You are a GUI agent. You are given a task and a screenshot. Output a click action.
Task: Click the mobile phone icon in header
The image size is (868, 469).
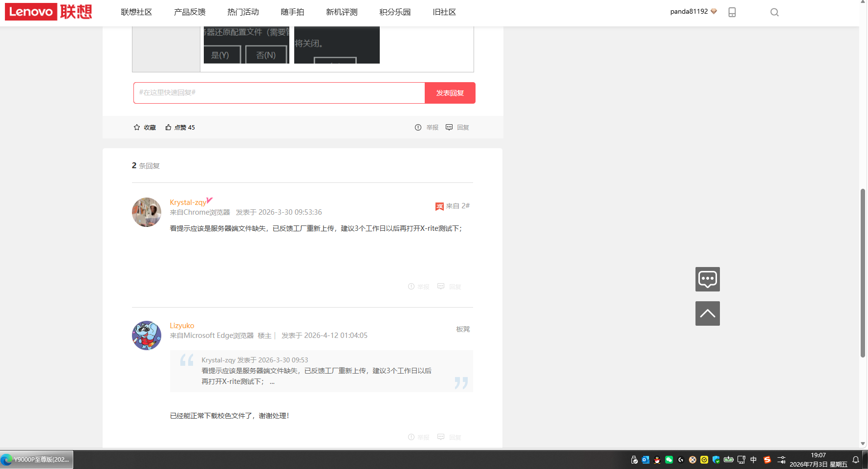tap(732, 12)
